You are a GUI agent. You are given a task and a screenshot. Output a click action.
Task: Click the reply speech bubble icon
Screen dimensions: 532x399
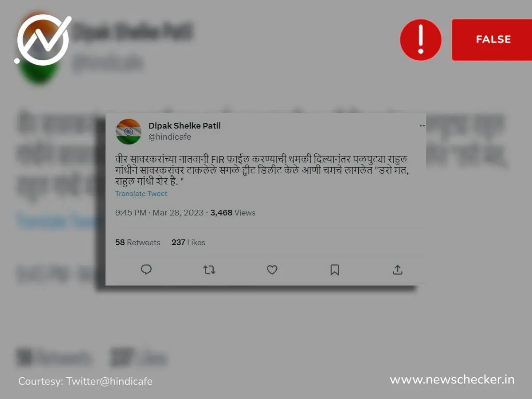coord(146,270)
